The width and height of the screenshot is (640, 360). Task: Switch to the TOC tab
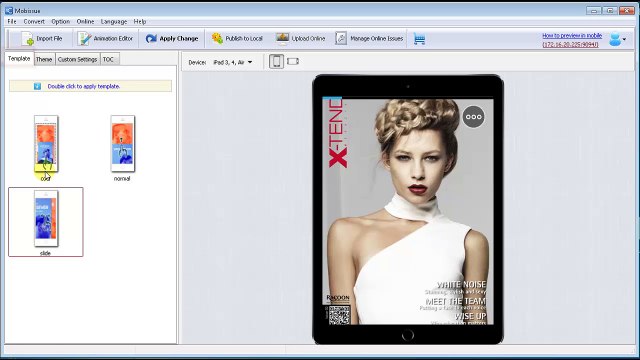108,59
